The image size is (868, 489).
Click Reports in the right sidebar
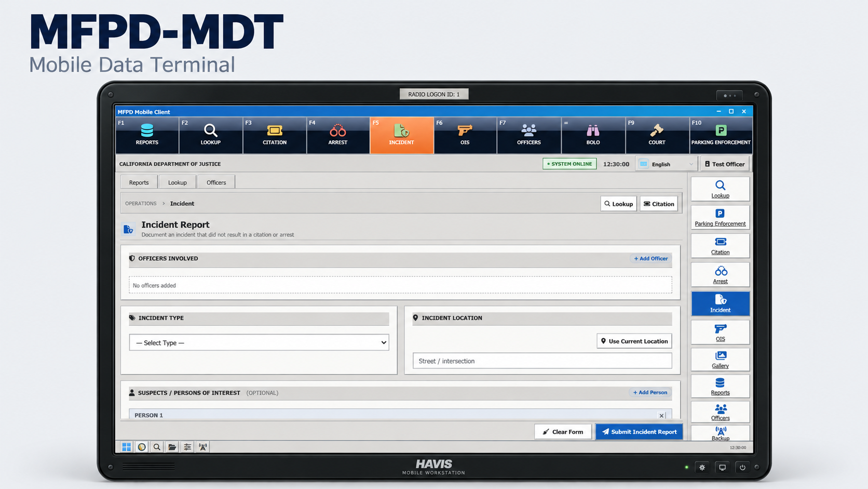tap(720, 386)
